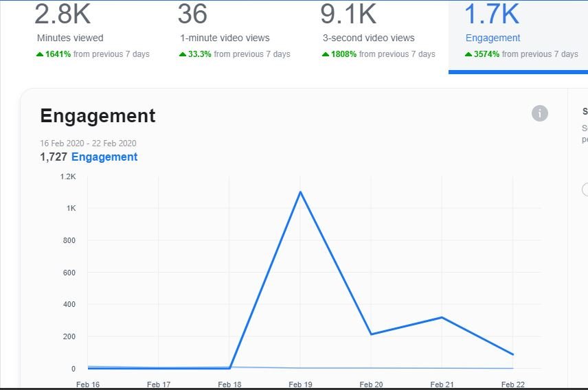Click the blue Engagement link under date range
The width and height of the screenshot is (588, 390).
click(x=104, y=157)
